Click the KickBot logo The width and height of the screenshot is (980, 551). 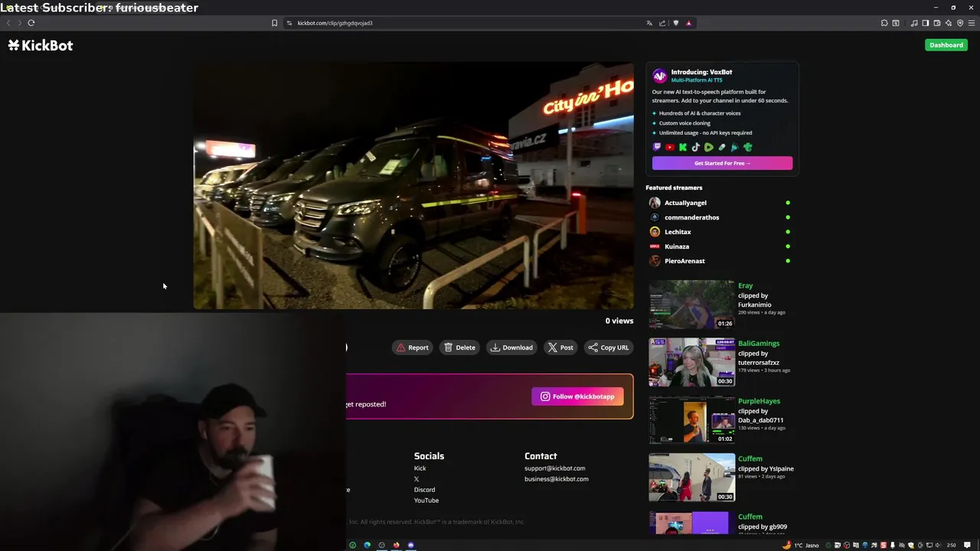(x=41, y=45)
